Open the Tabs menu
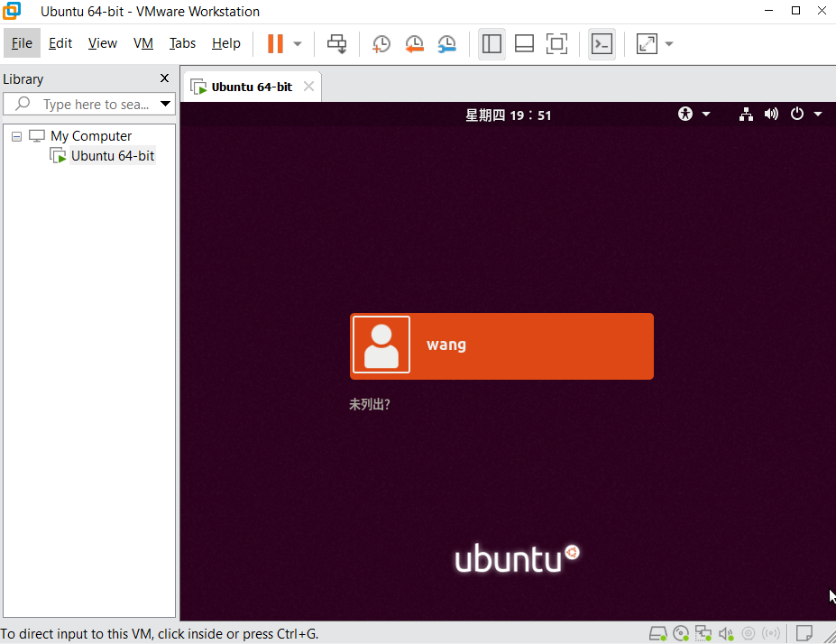Image resolution: width=836 pixels, height=644 pixels. (182, 43)
